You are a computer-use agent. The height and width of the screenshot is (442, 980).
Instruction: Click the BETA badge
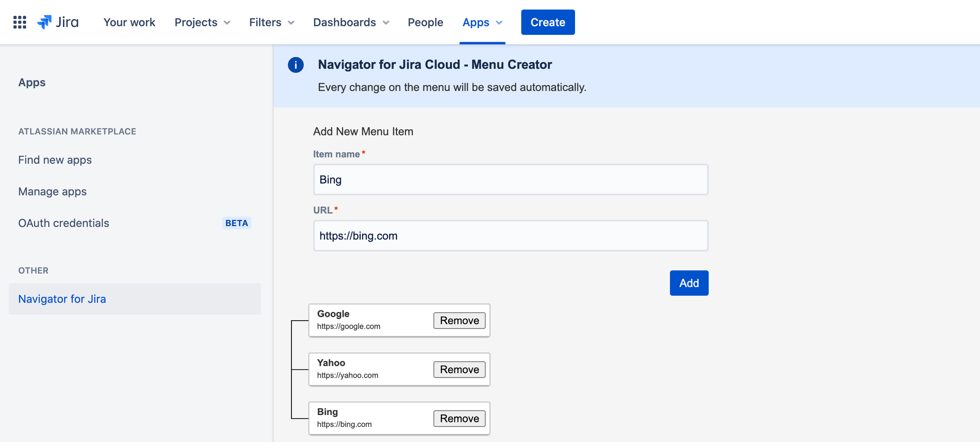click(x=236, y=223)
